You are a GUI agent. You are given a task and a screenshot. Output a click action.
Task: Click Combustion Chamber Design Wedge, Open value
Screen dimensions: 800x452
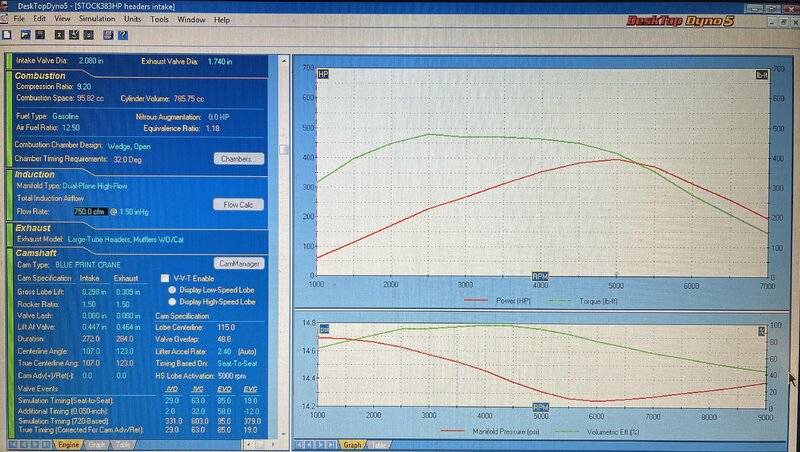129,146
